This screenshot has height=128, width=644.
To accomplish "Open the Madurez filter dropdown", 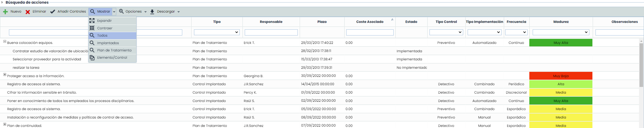I will [x=560, y=32].
